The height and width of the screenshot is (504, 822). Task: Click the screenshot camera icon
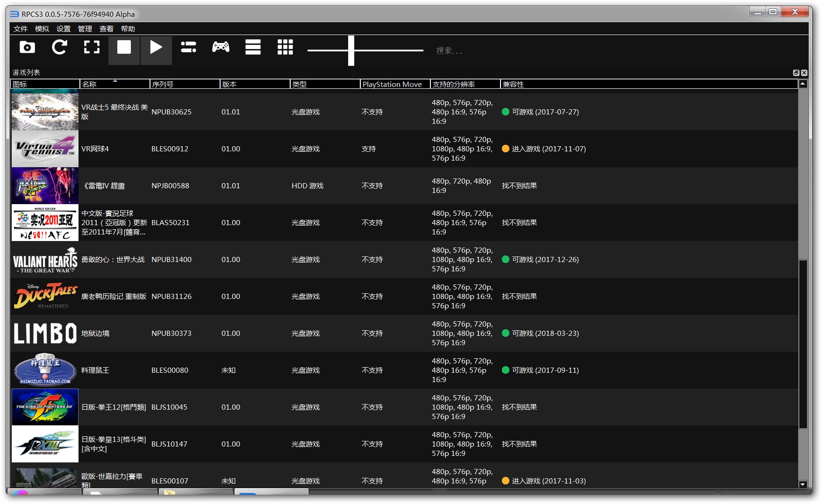27,47
